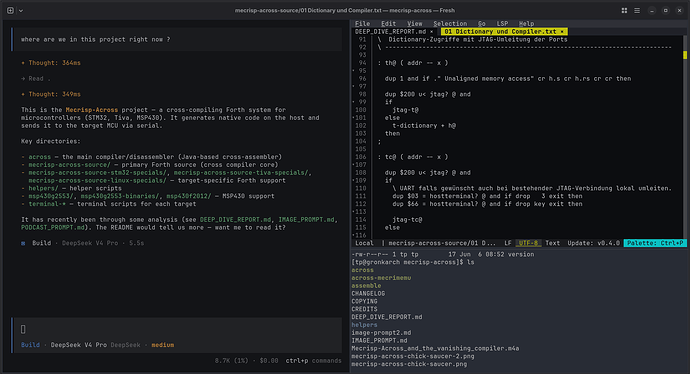Click the 8.7K (1%) token usage text
690x374 pixels.
click(x=231, y=361)
